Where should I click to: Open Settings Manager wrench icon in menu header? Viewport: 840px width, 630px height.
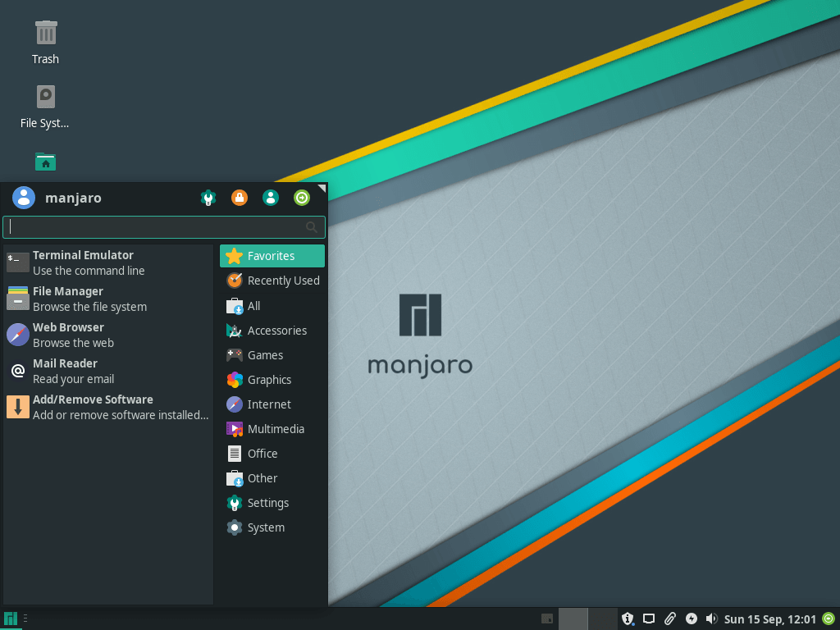208,198
